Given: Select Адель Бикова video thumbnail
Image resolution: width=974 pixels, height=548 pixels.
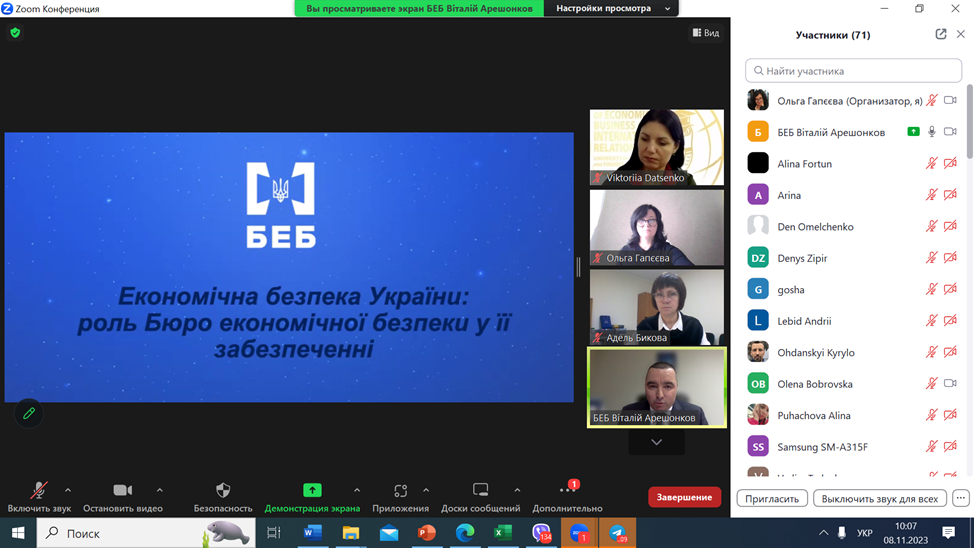Looking at the screenshot, I should coord(657,307).
